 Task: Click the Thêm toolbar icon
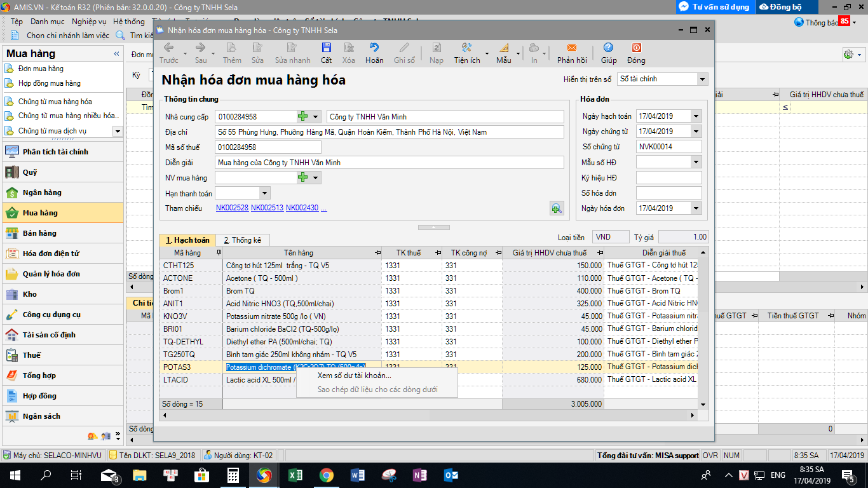(232, 48)
